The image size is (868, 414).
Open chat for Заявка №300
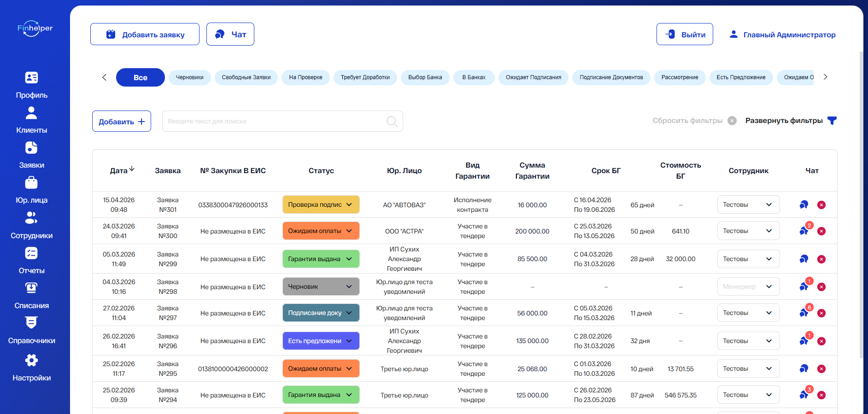[x=804, y=231]
